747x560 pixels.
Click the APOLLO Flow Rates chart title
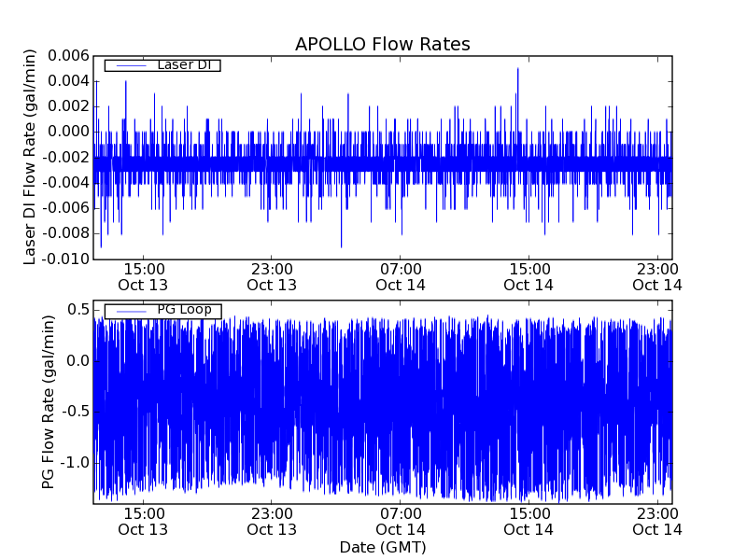click(x=382, y=45)
